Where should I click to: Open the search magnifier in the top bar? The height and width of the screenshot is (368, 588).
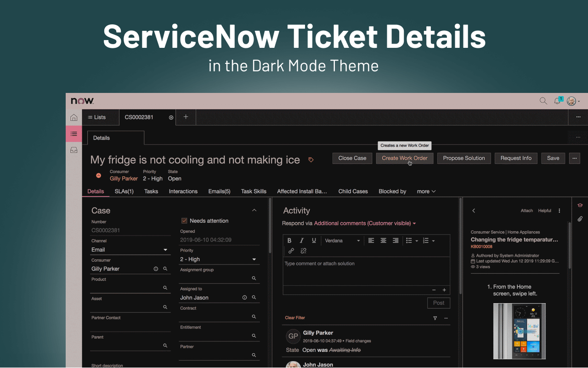click(x=543, y=101)
